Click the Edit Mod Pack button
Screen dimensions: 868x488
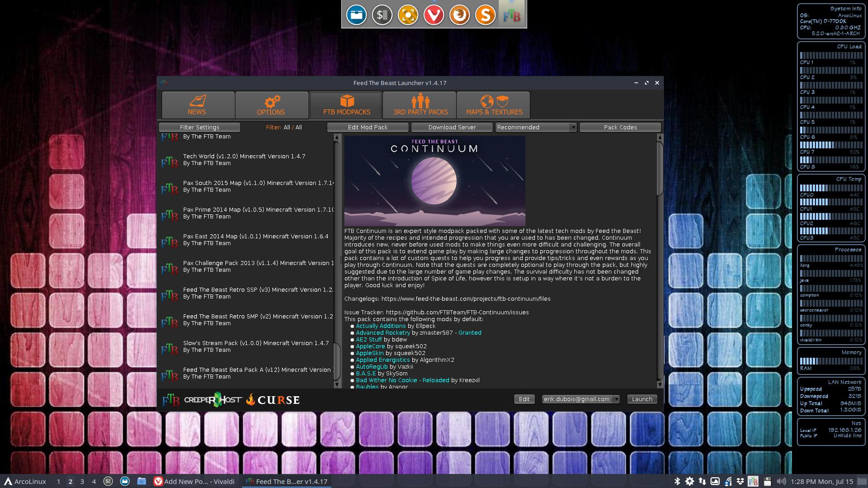click(x=367, y=127)
